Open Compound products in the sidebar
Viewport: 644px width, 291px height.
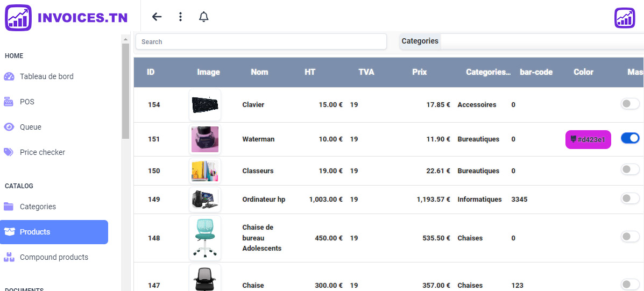pyautogui.click(x=54, y=257)
